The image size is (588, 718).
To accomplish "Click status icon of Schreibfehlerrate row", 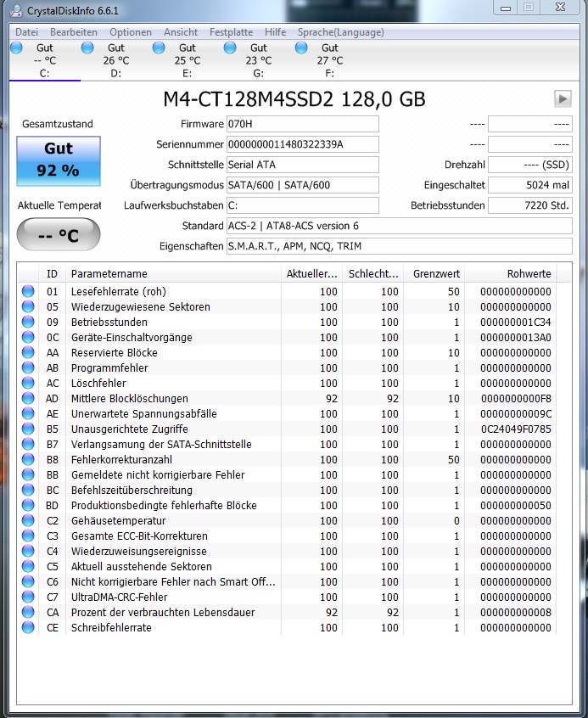I will pyautogui.click(x=28, y=627).
